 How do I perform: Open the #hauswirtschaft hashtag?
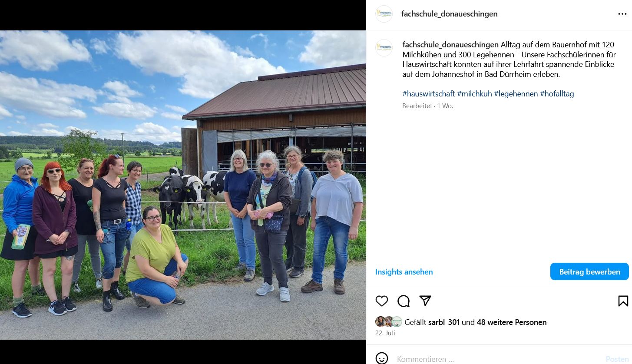coord(429,94)
